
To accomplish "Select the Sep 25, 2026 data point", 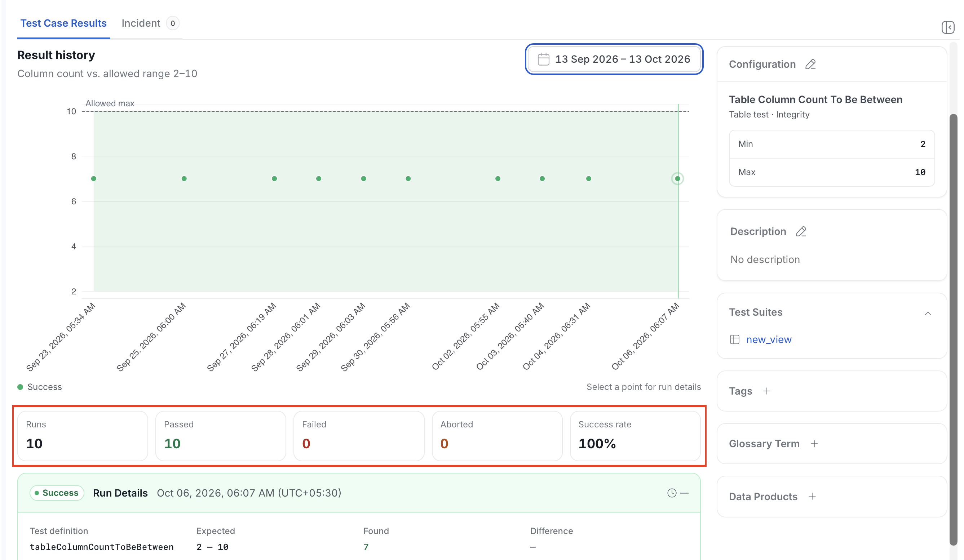I will [184, 178].
